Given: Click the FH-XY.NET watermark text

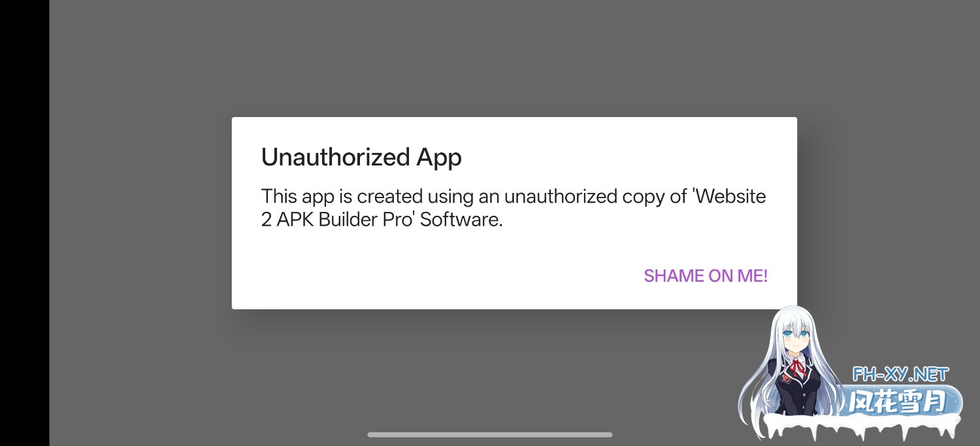Looking at the screenshot, I should tap(900, 375).
